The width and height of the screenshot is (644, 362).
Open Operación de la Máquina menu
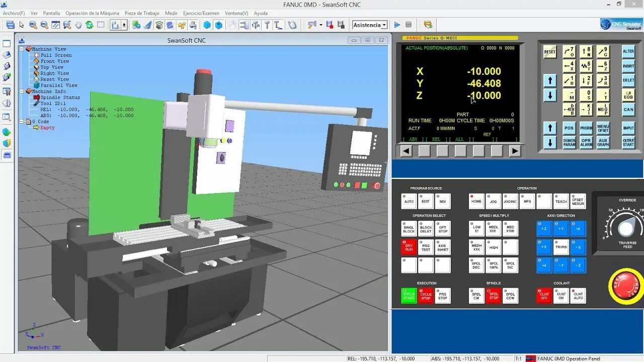coord(93,13)
